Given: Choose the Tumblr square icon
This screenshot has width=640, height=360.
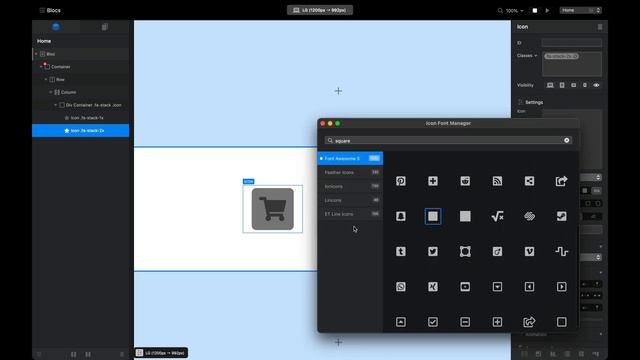Looking at the screenshot, I should pos(401,251).
